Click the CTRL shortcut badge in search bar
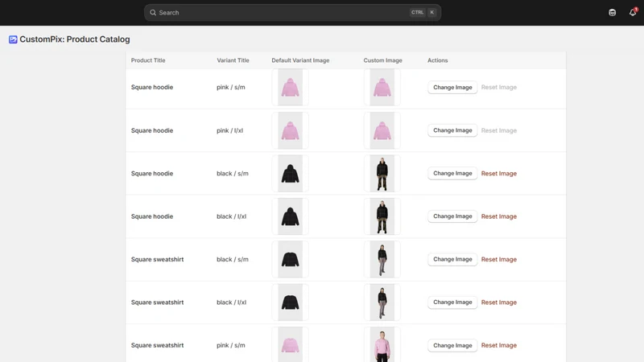Screen dimensions: 644x362 [x=417, y=12]
